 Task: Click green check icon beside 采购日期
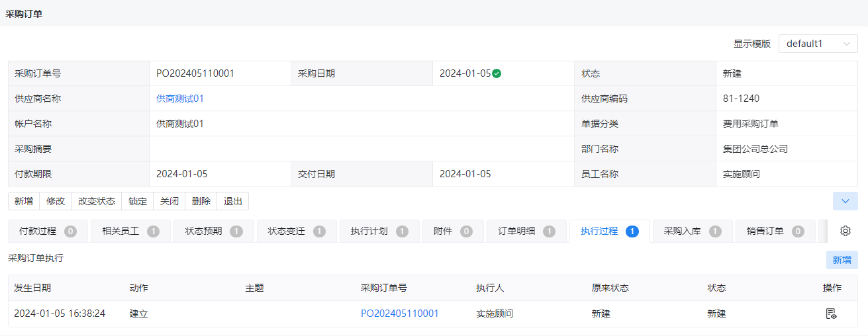point(497,73)
